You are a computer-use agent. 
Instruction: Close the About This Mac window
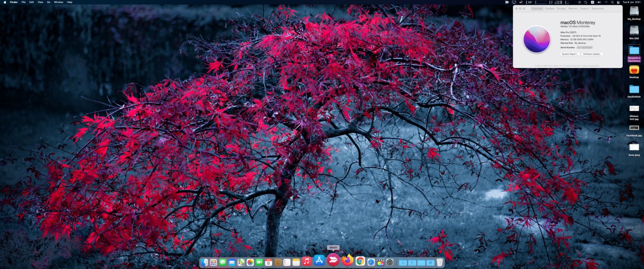point(516,8)
